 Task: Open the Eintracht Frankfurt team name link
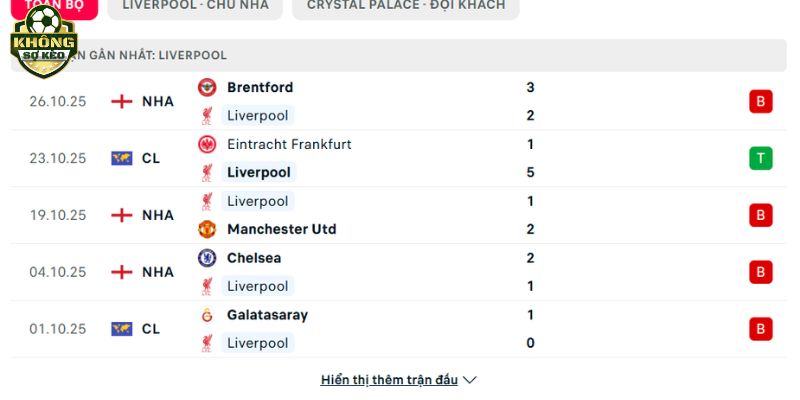pos(289,144)
